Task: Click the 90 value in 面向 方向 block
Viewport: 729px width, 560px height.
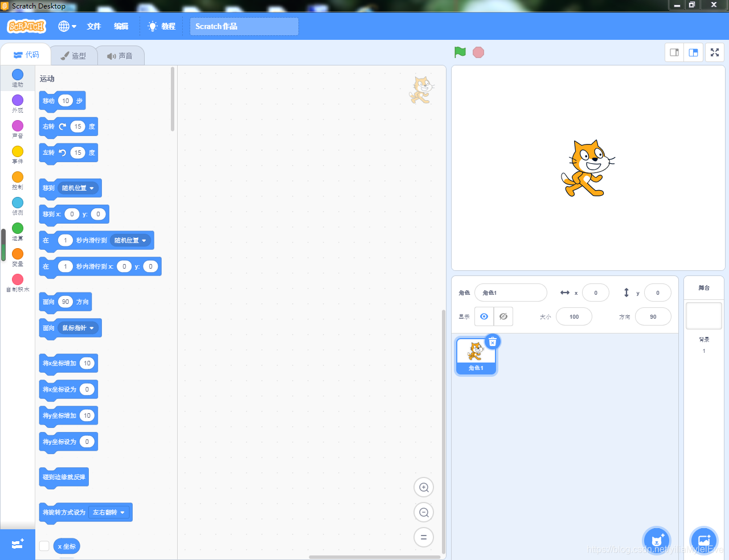Action: point(65,302)
